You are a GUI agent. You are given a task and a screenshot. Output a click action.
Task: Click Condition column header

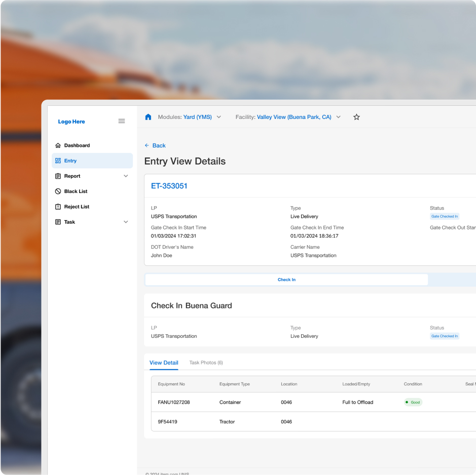pyautogui.click(x=413, y=384)
